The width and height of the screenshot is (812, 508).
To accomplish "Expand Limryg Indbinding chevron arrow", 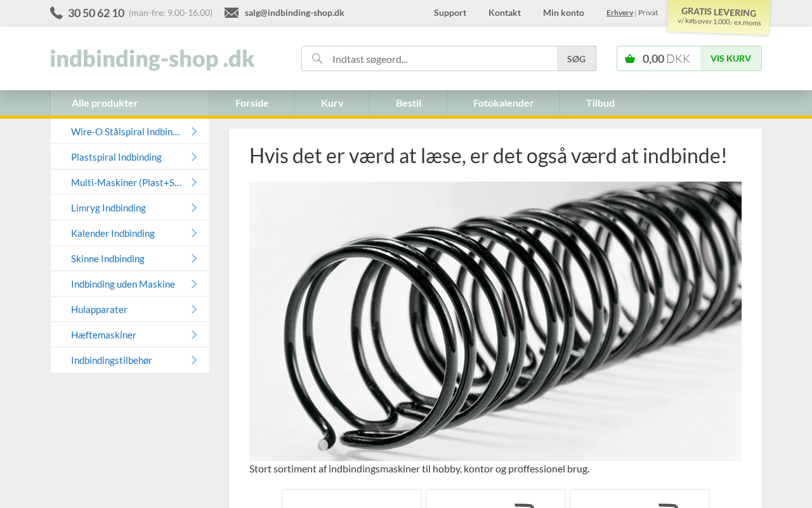I will click(x=194, y=208).
